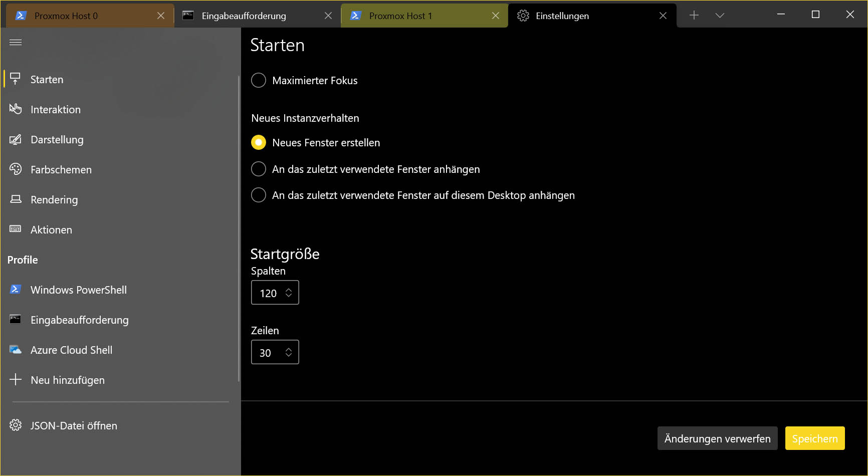
Task: Enable Maximierter Fokus at launch
Action: click(x=258, y=80)
